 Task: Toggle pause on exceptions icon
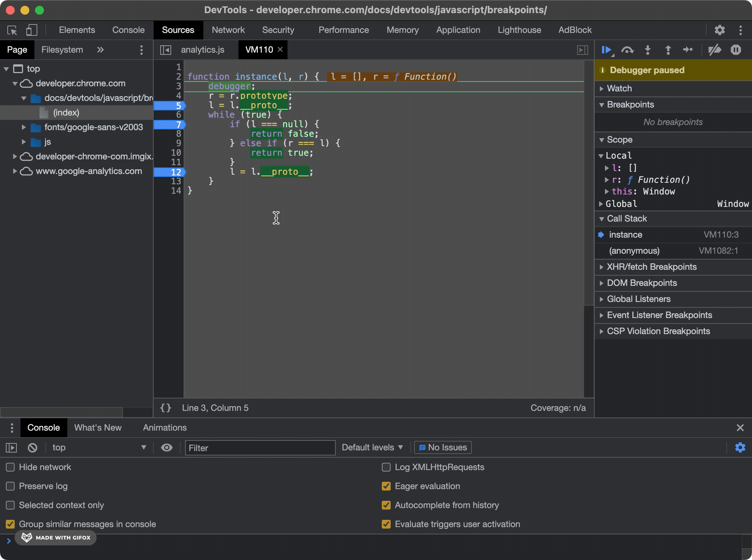(x=736, y=50)
